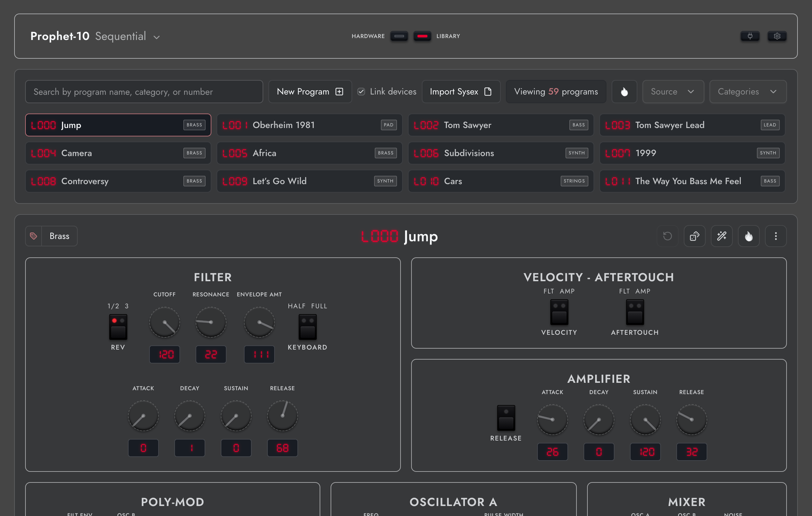Click the plus icon on New Program

(339, 92)
